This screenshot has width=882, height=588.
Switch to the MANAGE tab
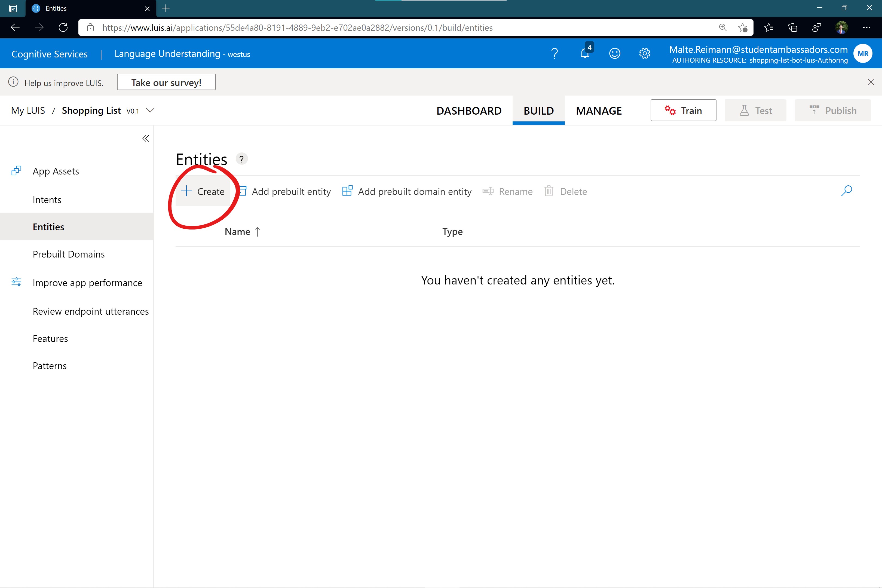point(599,111)
